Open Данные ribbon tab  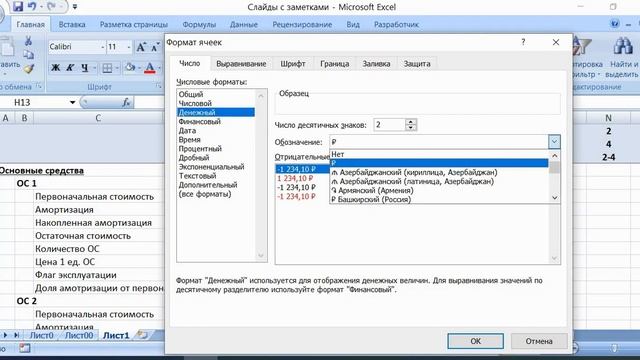click(244, 24)
